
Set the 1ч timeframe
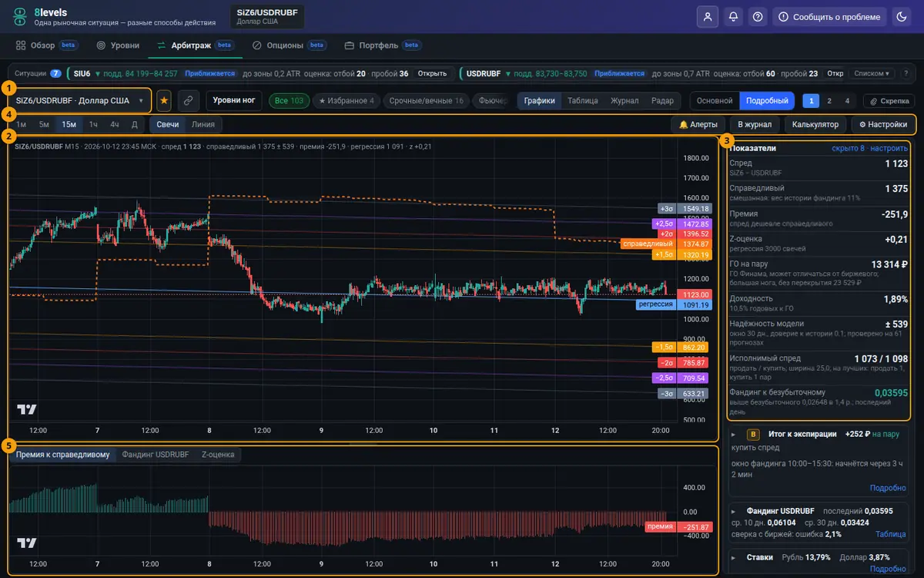coord(93,124)
